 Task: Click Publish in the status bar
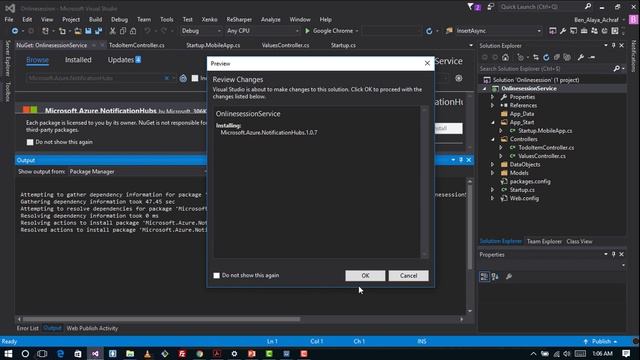tap(601, 341)
